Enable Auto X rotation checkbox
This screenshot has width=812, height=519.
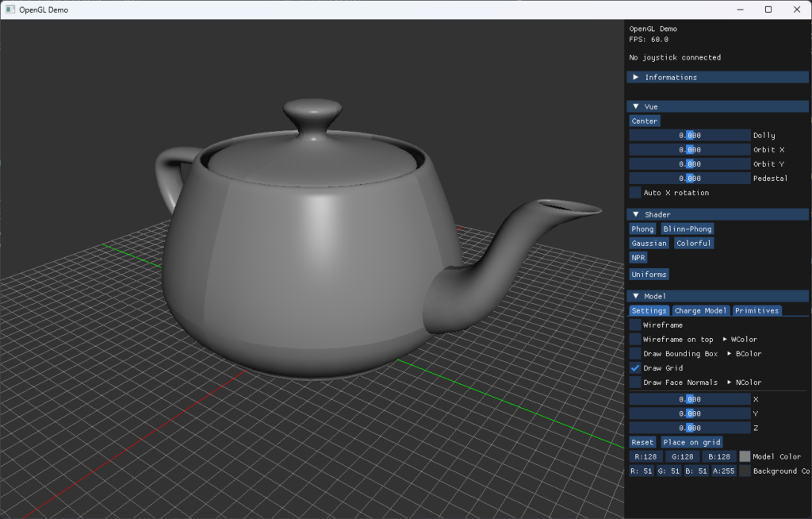click(635, 192)
